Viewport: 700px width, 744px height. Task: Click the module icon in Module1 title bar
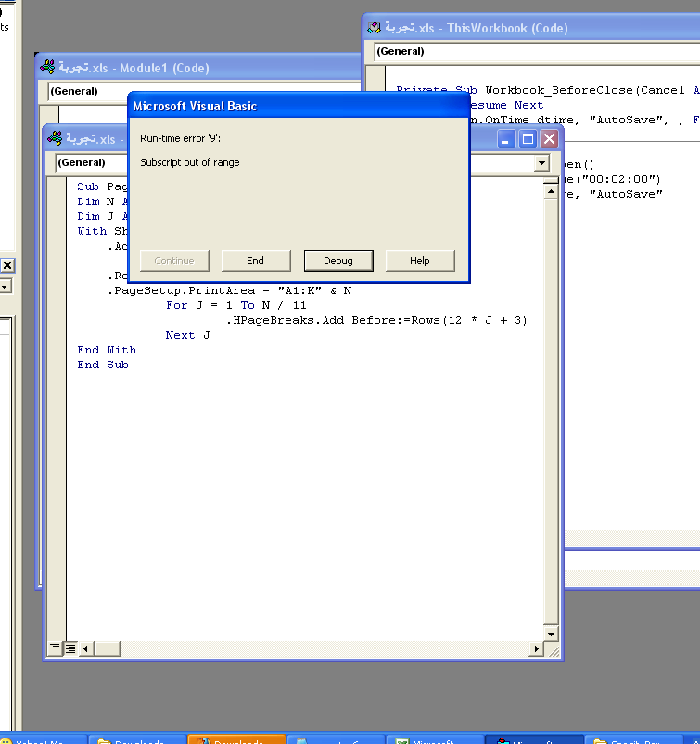[48, 68]
